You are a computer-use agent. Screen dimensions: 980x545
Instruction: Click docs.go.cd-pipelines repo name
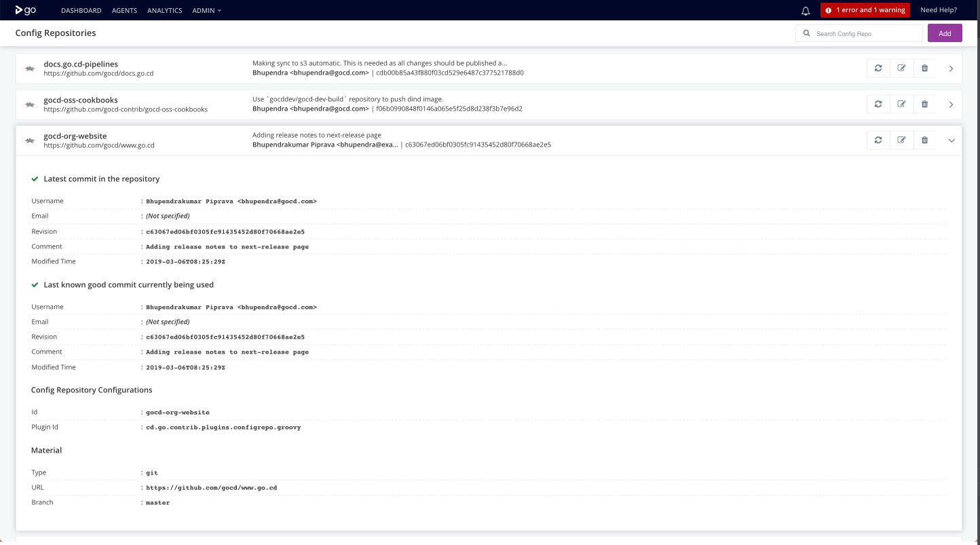(81, 64)
